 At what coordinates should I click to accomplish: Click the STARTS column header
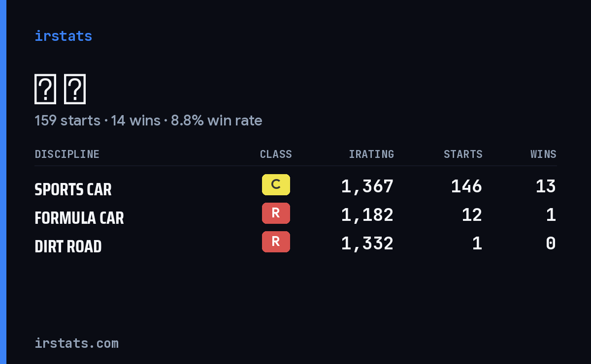(x=463, y=154)
